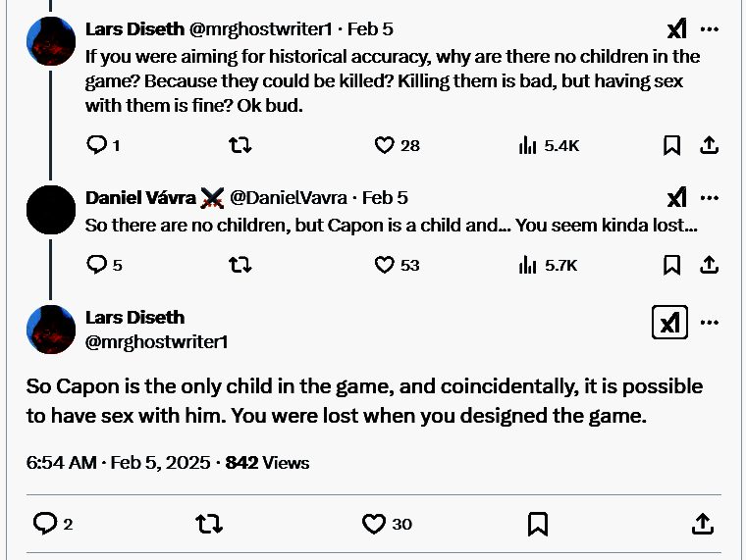
Task: Like Daniel Vávra's tweet with 53 likes
Action: (x=385, y=264)
